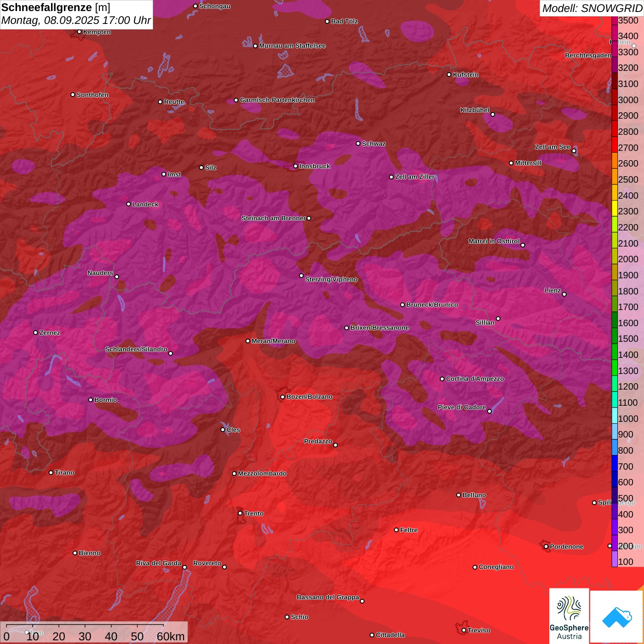644x644 pixels.
Task: Click the Pordenone city marker
Action: coord(546,546)
